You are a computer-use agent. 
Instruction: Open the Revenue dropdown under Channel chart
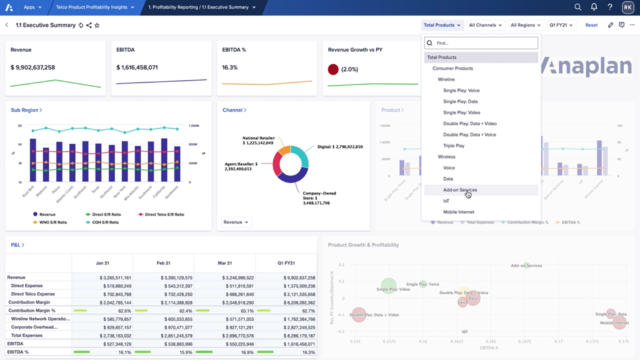point(236,222)
